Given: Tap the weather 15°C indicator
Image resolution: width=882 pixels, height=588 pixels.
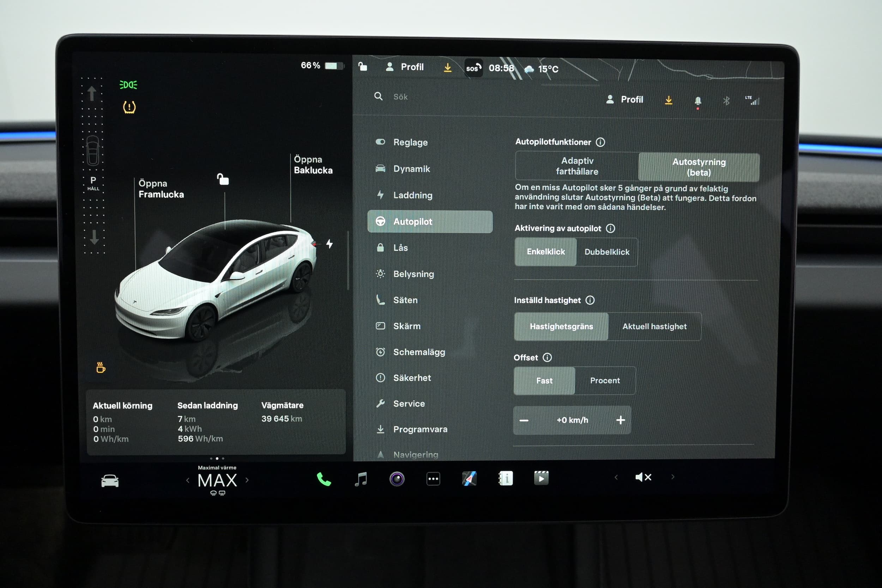Looking at the screenshot, I should [x=541, y=69].
